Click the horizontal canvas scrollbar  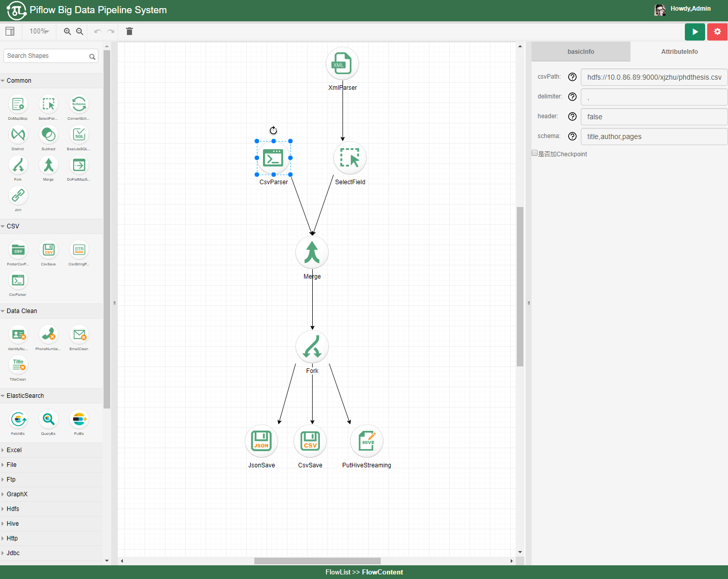tap(317, 561)
